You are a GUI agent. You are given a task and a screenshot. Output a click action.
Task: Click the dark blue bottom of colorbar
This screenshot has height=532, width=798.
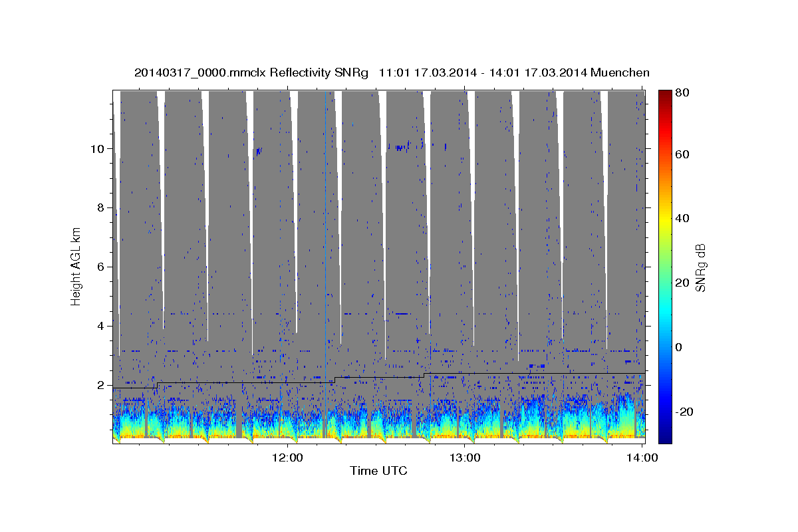point(665,438)
